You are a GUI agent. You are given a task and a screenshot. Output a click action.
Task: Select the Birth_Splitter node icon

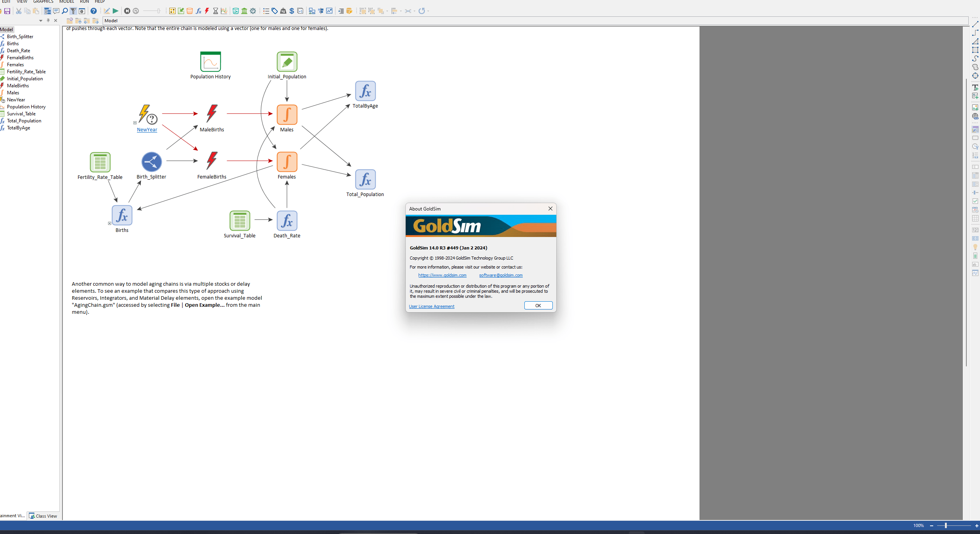pos(151,162)
